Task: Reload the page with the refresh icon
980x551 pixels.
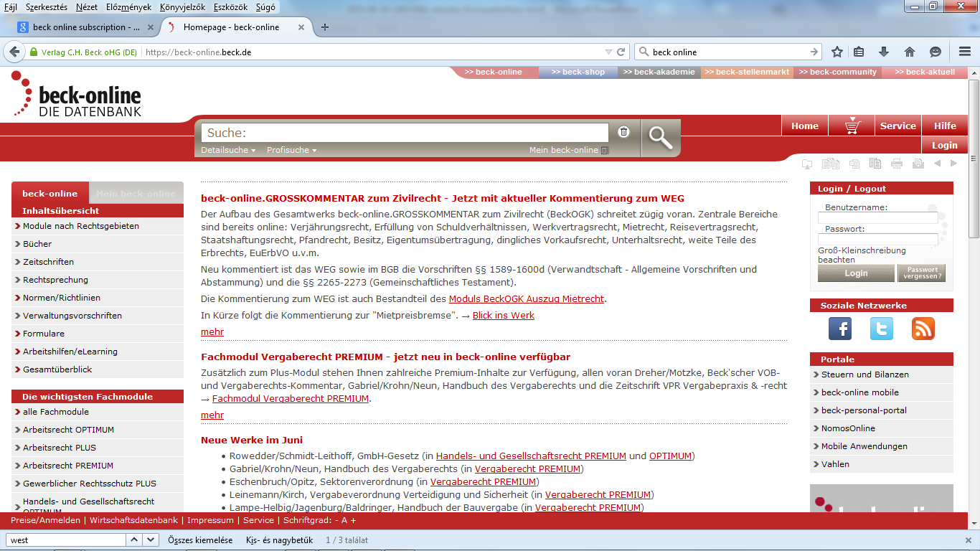Action: click(x=621, y=52)
